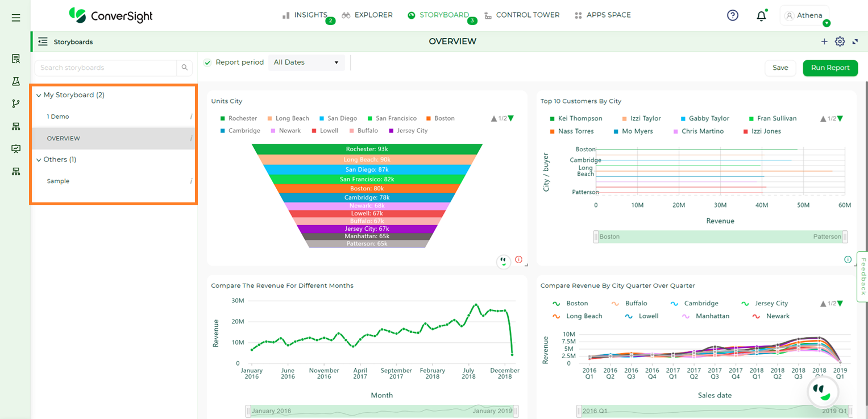Click the Run Report button
Image resolution: width=868 pixels, height=419 pixels.
[830, 68]
